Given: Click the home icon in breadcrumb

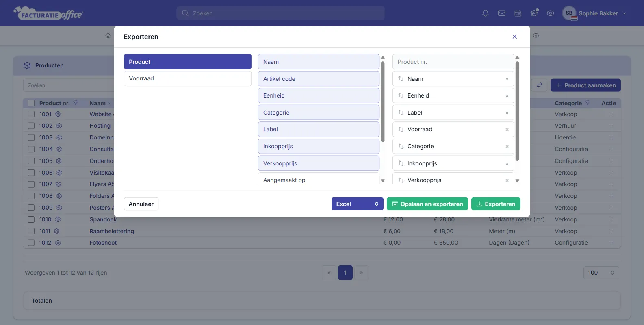Looking at the screenshot, I should pyautogui.click(x=108, y=35).
